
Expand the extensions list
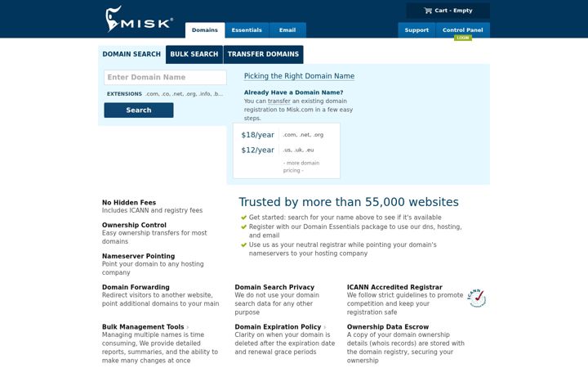tap(165, 94)
